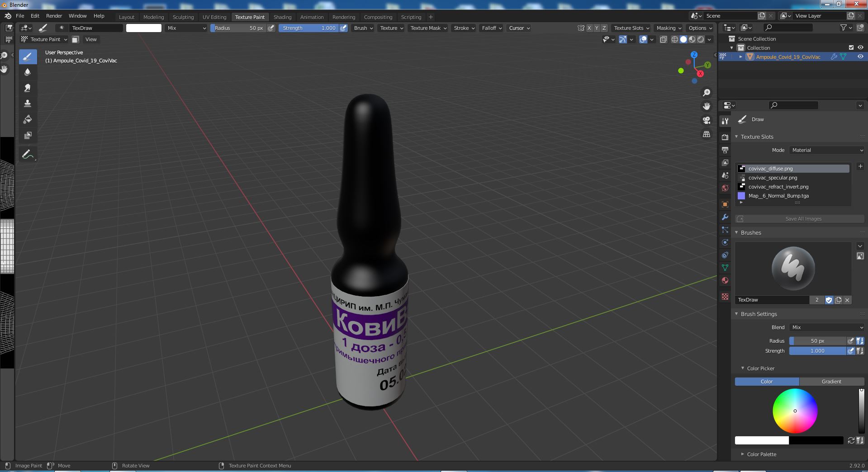This screenshot has height=472, width=868.
Task: Select the Smear tool
Action: (x=28, y=88)
